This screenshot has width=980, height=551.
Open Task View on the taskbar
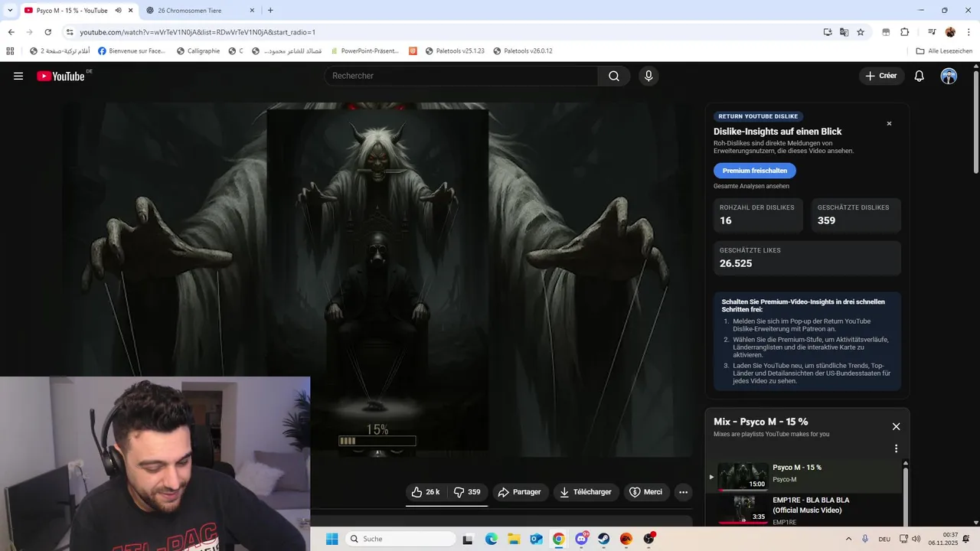coord(468,539)
